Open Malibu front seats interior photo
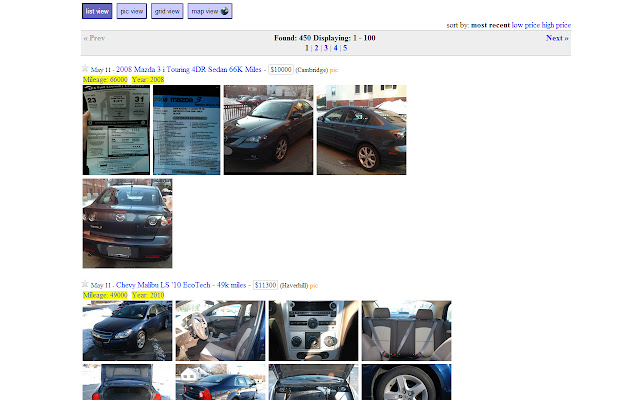The width and height of the screenshot is (640, 400). coord(220,331)
